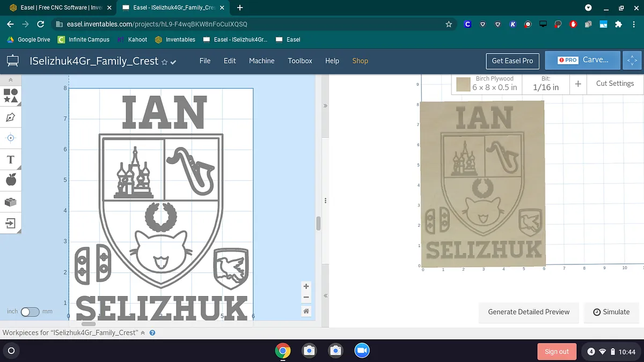Select the Text tool

[11, 159]
